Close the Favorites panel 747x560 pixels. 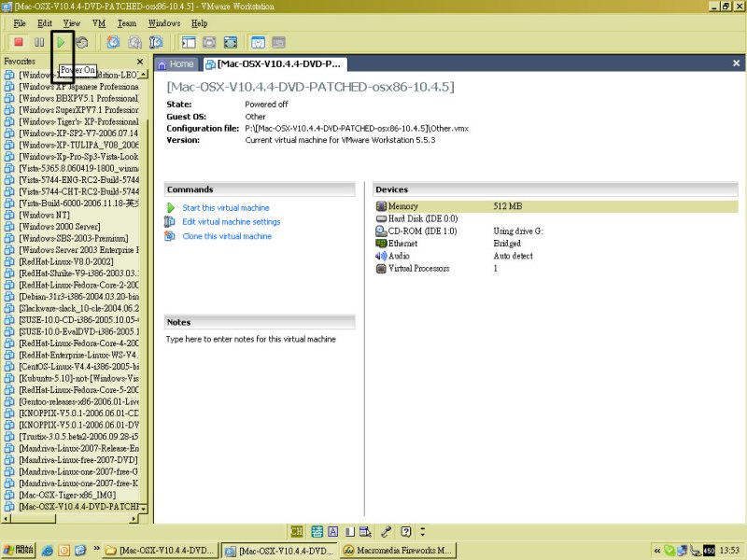pyautogui.click(x=140, y=62)
